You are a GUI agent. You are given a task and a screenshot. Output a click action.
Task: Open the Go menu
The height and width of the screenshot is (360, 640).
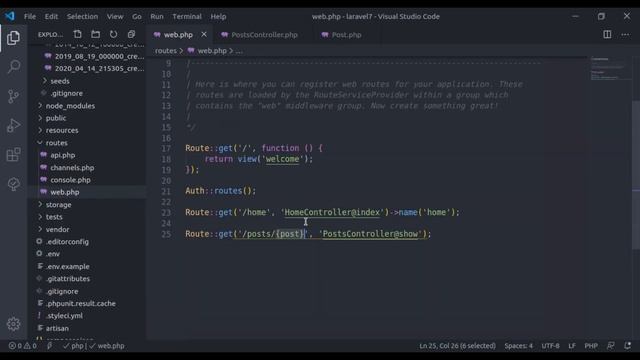pyautogui.click(x=137, y=16)
